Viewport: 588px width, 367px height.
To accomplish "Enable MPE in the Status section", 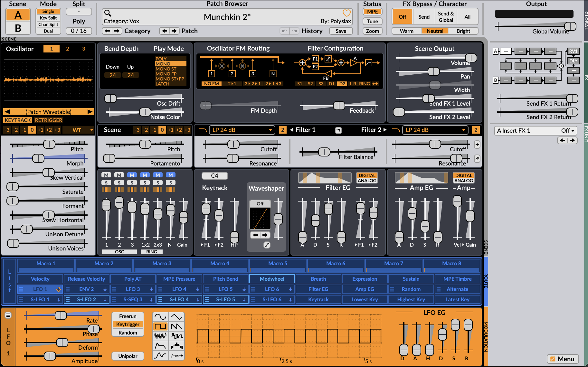I will pyautogui.click(x=372, y=12).
